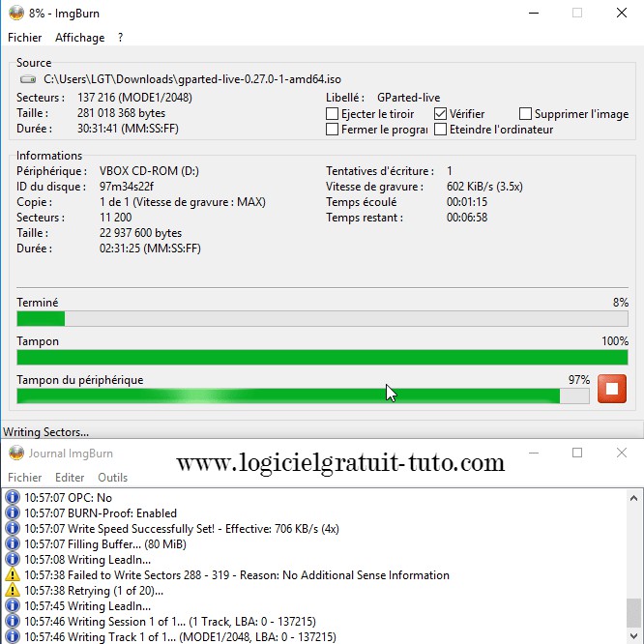The height and width of the screenshot is (644, 644).
Task: Close the ImgBurn main window
Action: coord(622,13)
